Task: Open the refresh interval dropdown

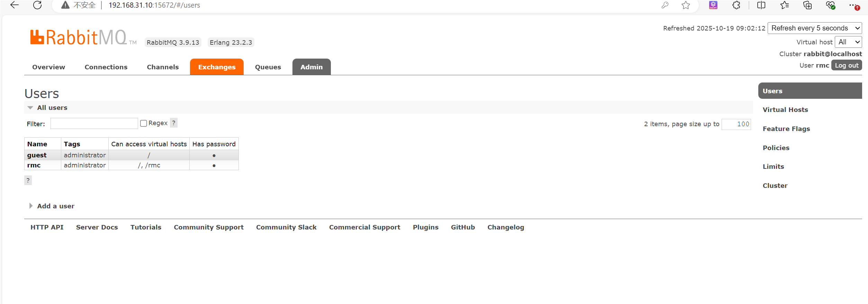Action: (x=815, y=28)
